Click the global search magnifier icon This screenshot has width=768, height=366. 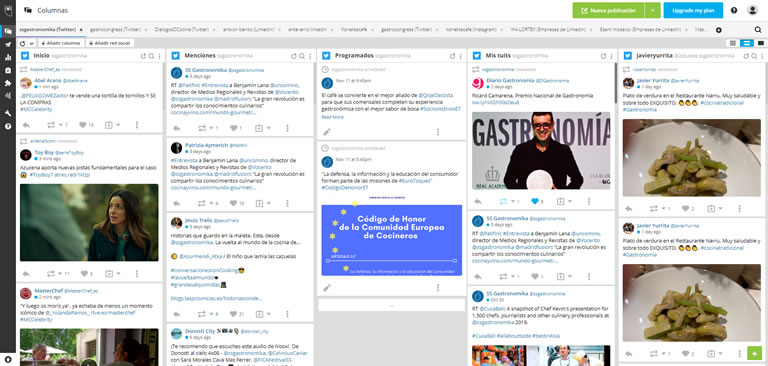(x=758, y=30)
